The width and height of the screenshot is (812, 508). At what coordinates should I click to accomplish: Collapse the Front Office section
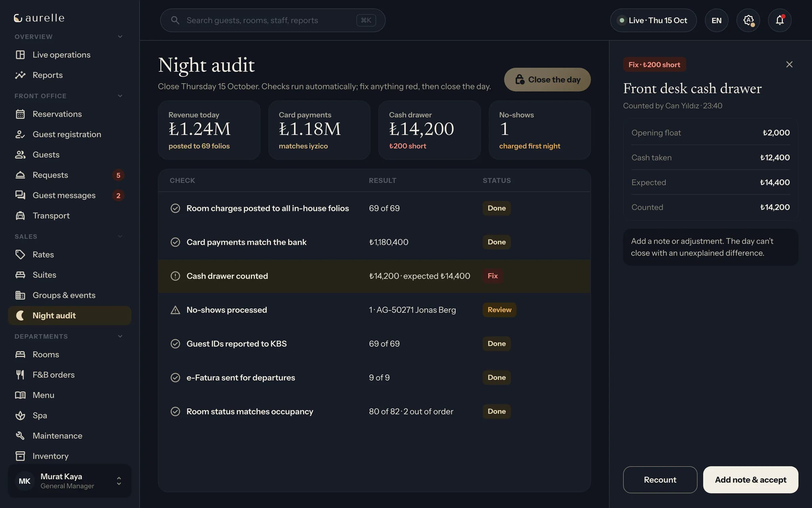click(120, 96)
